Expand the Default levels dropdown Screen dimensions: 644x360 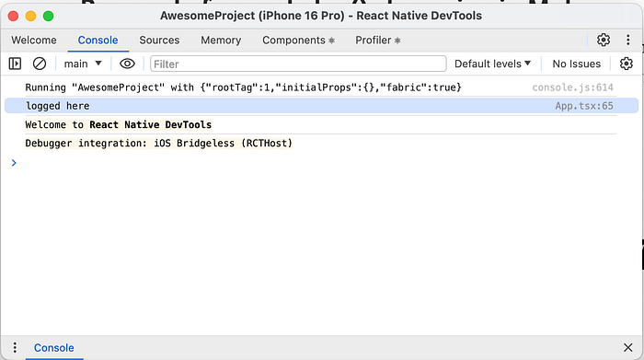tap(492, 64)
